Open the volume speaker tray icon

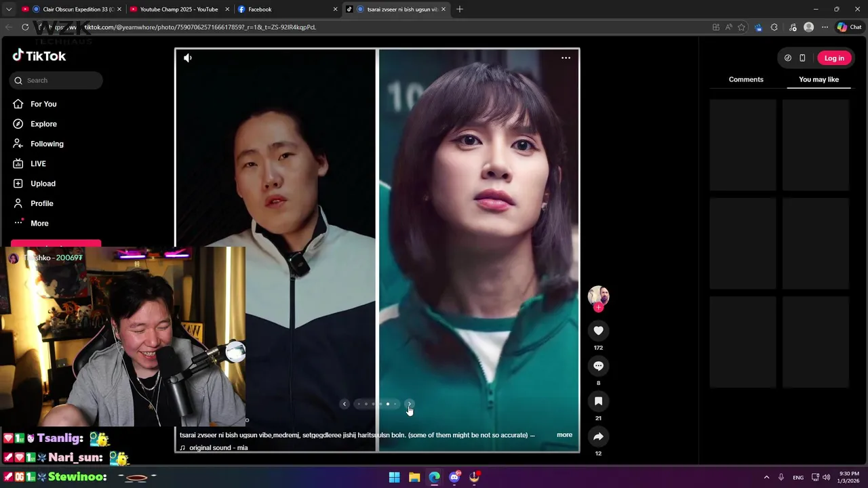coord(826,477)
